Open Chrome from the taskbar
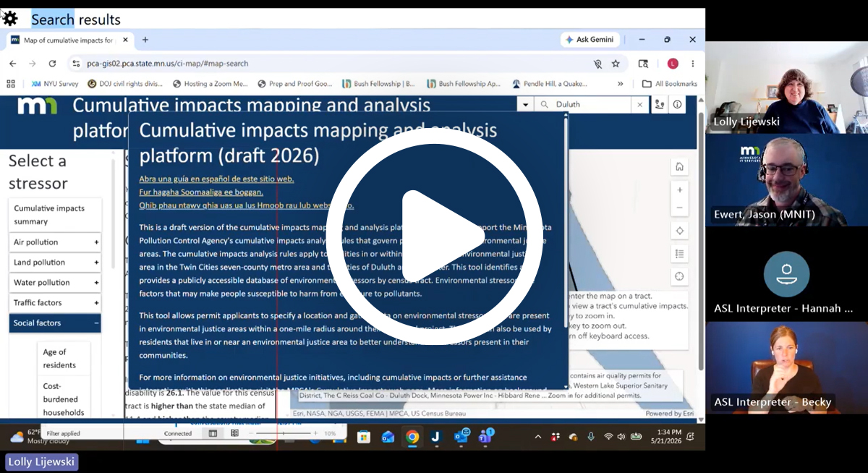The width and height of the screenshot is (868, 473). (412, 436)
